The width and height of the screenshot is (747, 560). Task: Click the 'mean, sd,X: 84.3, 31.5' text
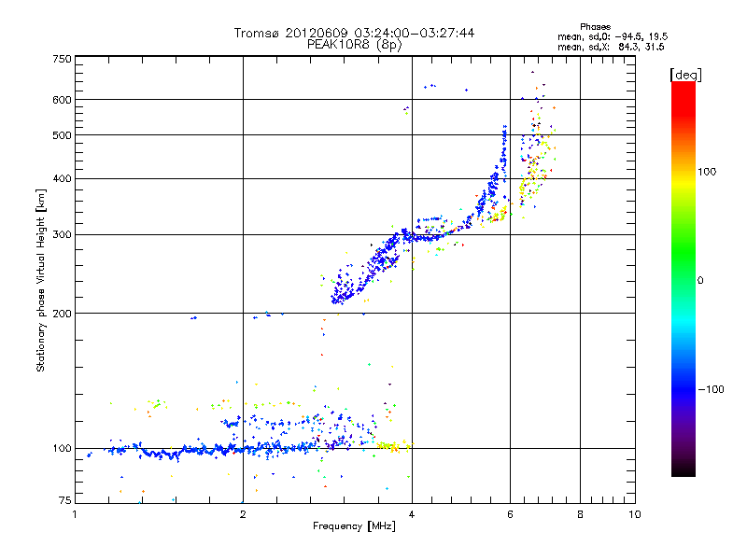tap(611, 47)
